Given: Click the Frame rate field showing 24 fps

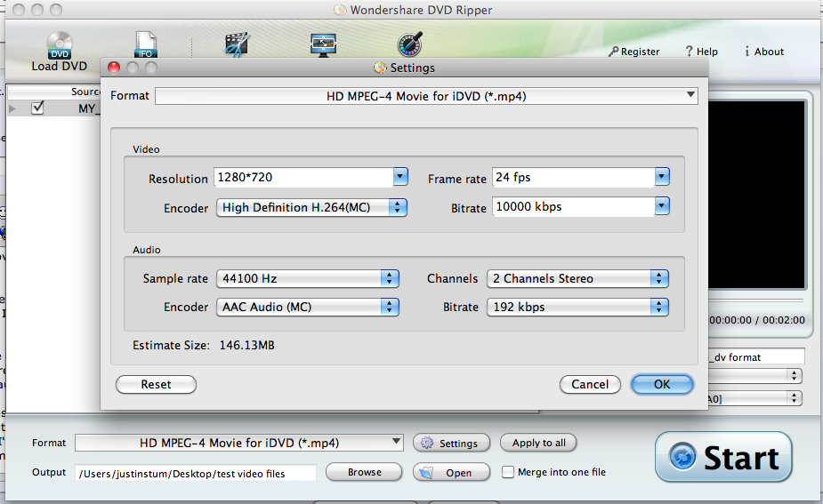Looking at the screenshot, I should coord(573,177).
